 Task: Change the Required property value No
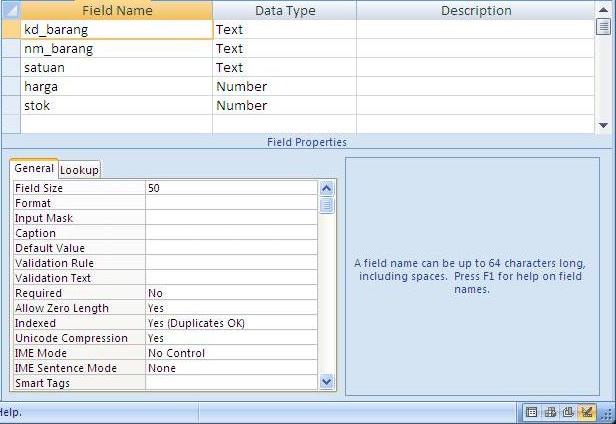point(231,293)
